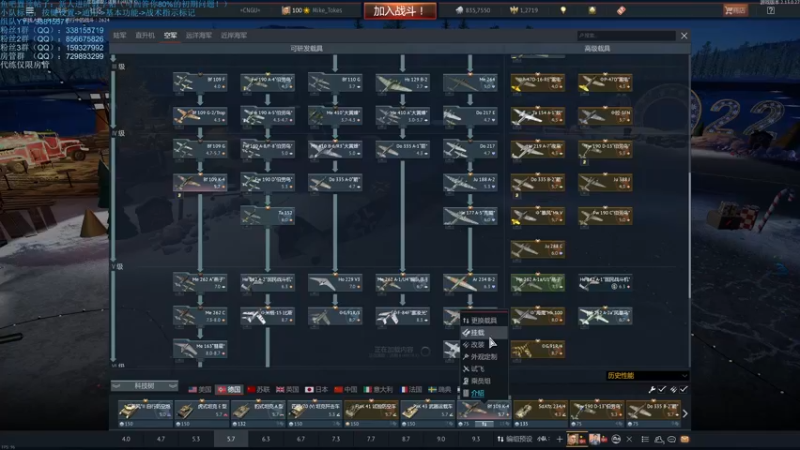The height and width of the screenshot is (450, 800).
Task: Switch to the 直升机 helicopter tab
Action: pos(145,35)
